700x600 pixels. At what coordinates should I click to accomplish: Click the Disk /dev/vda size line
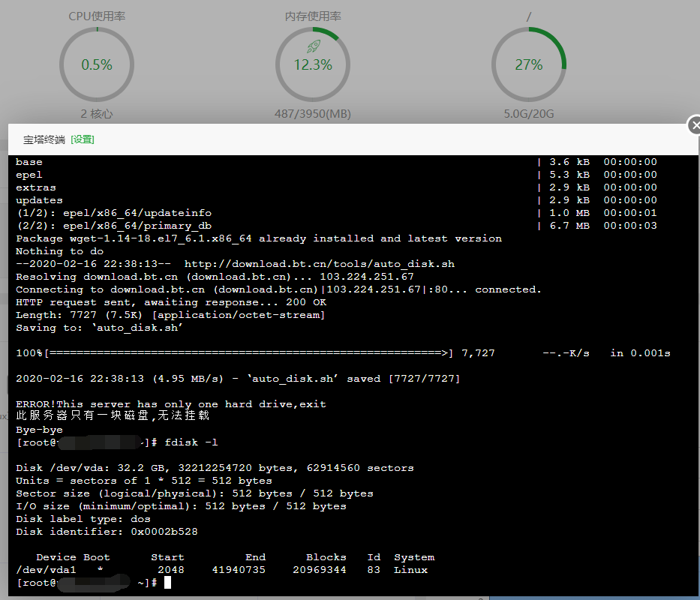point(215,468)
